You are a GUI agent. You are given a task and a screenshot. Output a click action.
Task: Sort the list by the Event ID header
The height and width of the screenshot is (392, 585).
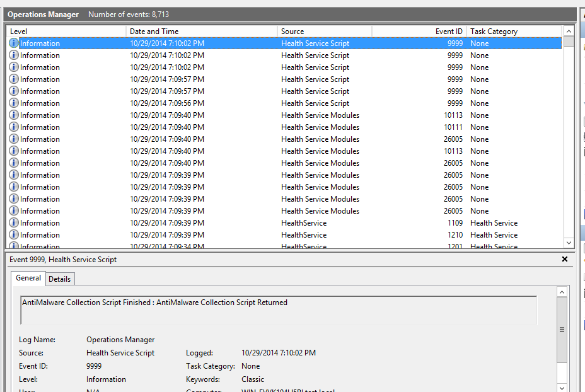419,32
